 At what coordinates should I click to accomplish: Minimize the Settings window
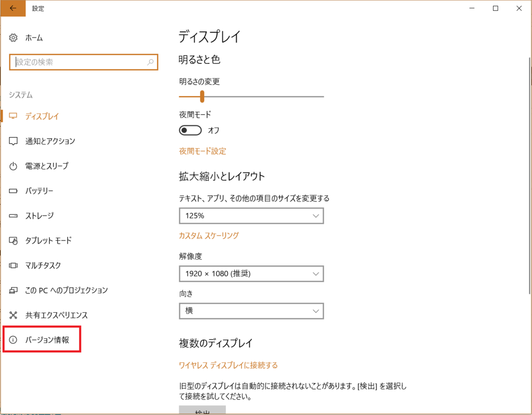click(x=472, y=8)
